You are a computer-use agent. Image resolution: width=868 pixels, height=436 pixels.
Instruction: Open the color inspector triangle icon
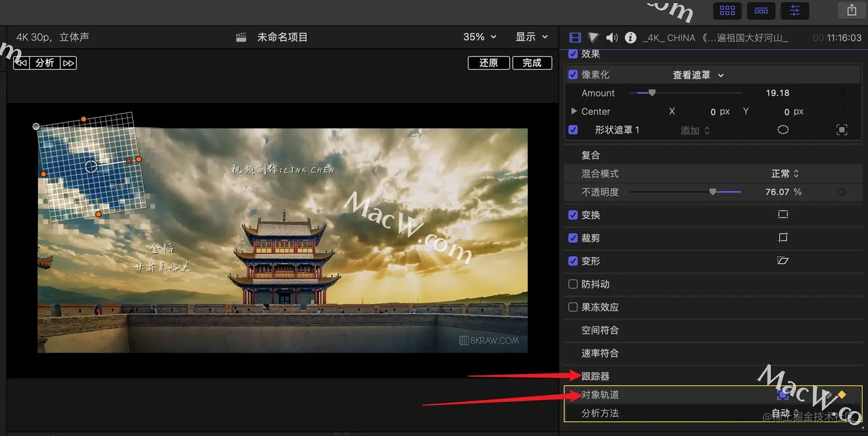[x=594, y=38]
